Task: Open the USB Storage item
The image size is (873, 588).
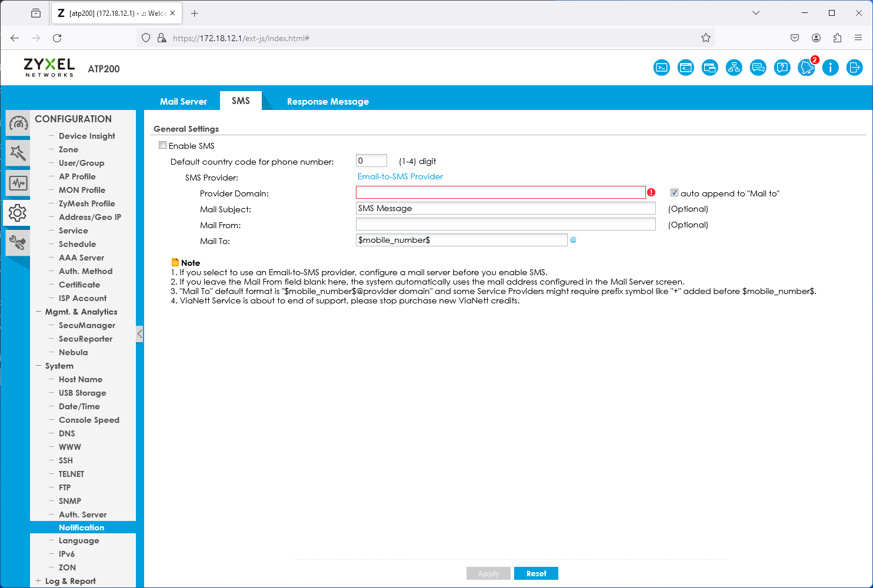Action: pos(82,393)
